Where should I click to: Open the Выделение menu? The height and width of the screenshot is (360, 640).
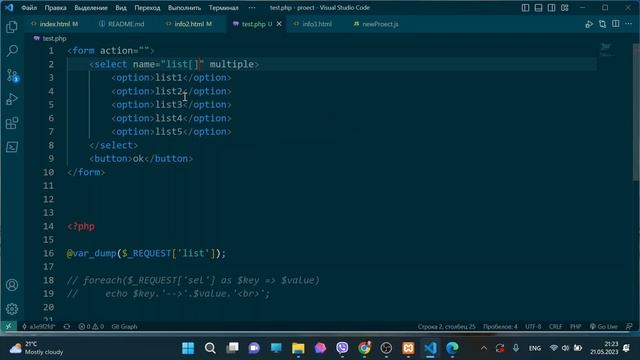point(91,8)
